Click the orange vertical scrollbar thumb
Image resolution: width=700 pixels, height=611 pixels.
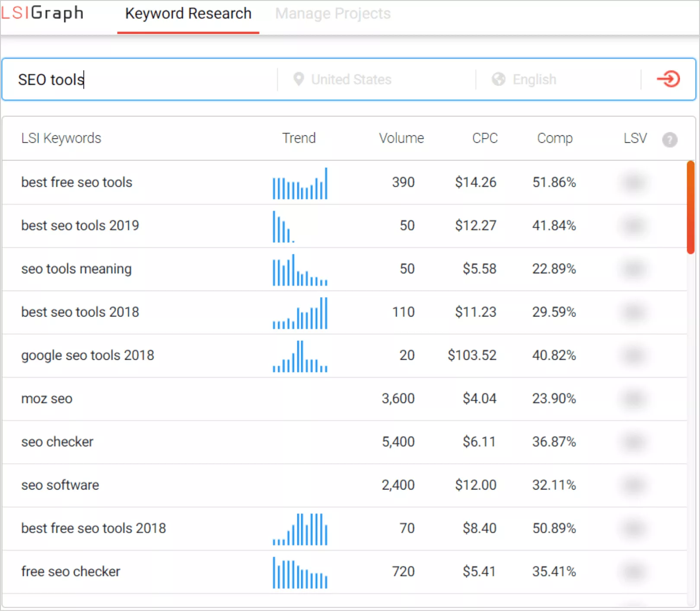[x=690, y=208]
